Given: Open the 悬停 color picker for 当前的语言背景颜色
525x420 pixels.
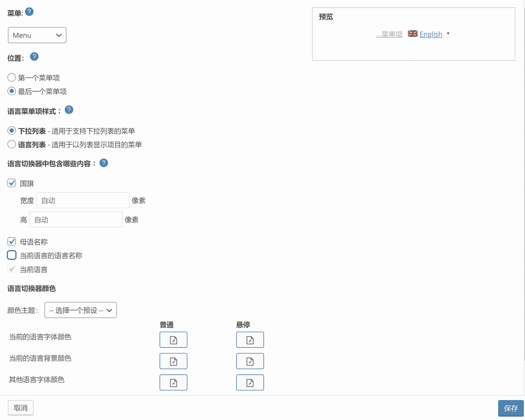Looking at the screenshot, I should [x=250, y=361].
